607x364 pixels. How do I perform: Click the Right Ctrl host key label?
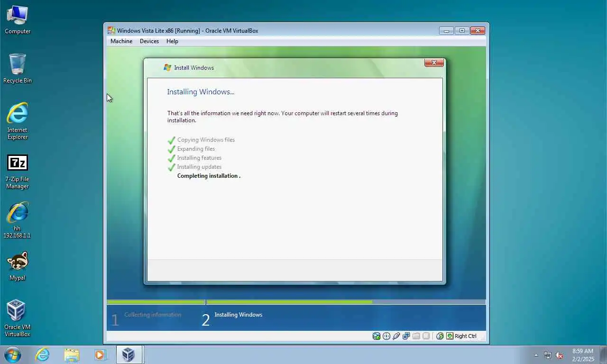click(x=466, y=336)
